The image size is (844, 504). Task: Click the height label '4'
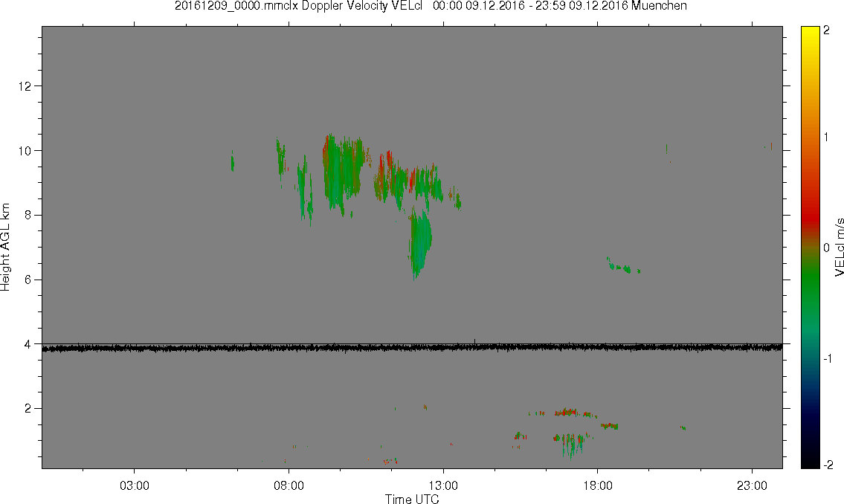click(x=28, y=344)
